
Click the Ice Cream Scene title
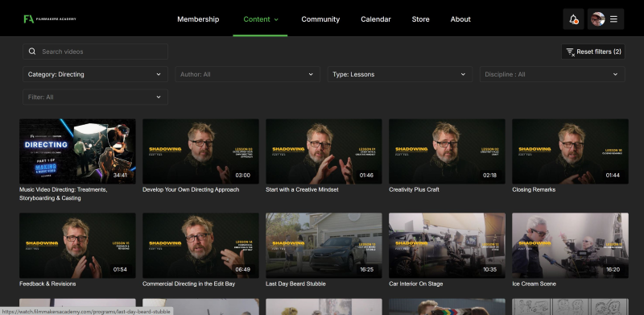coord(534,284)
